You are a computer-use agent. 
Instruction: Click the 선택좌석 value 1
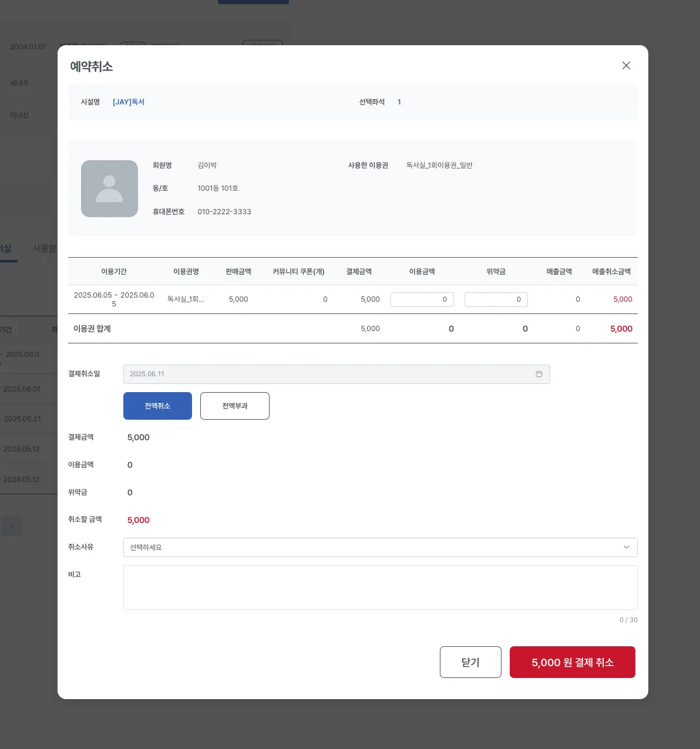[399, 102]
